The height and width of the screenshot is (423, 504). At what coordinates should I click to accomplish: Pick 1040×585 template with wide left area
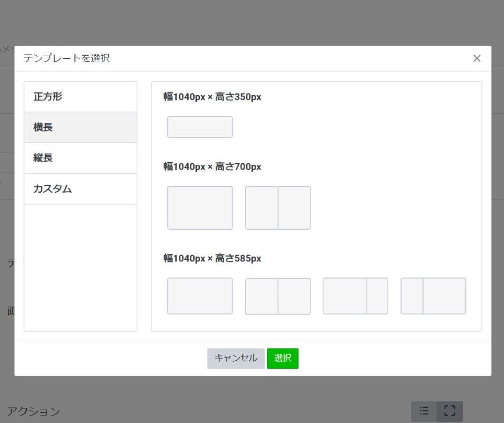click(x=355, y=296)
